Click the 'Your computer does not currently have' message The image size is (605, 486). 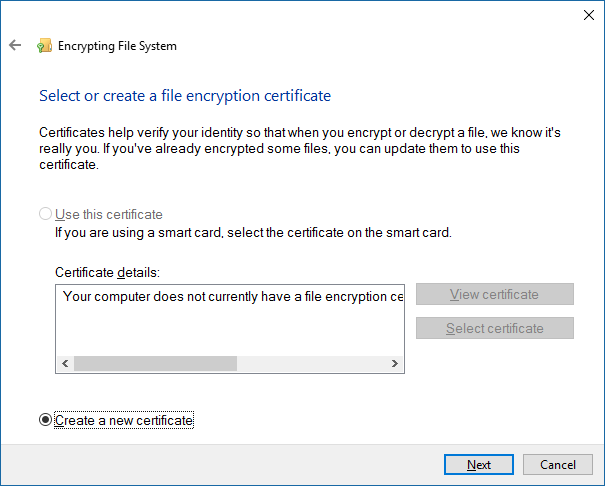click(x=232, y=296)
